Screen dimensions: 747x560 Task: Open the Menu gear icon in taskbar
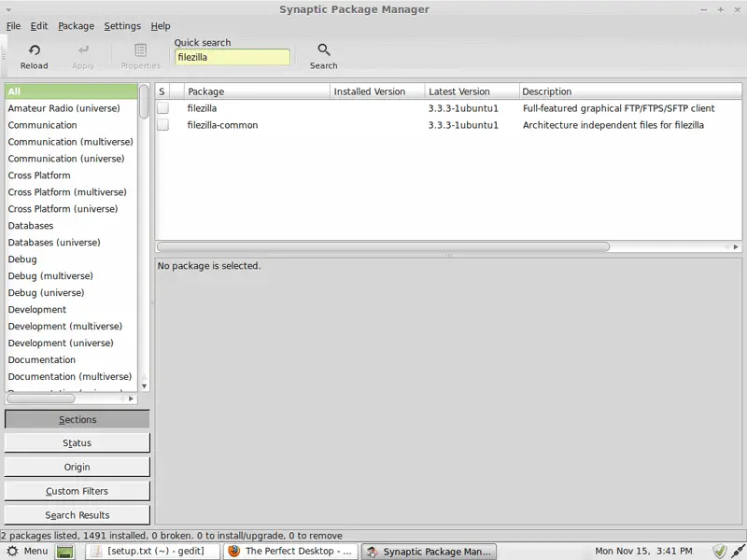click(x=12, y=551)
